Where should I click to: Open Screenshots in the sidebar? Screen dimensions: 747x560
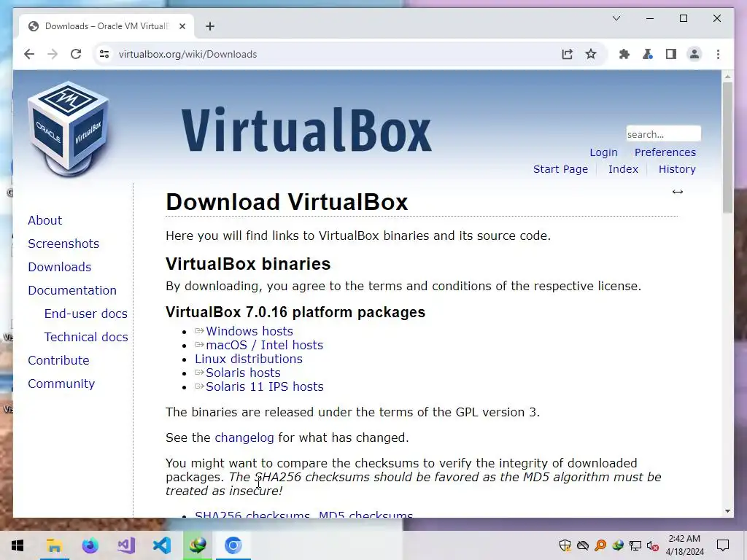pos(63,244)
